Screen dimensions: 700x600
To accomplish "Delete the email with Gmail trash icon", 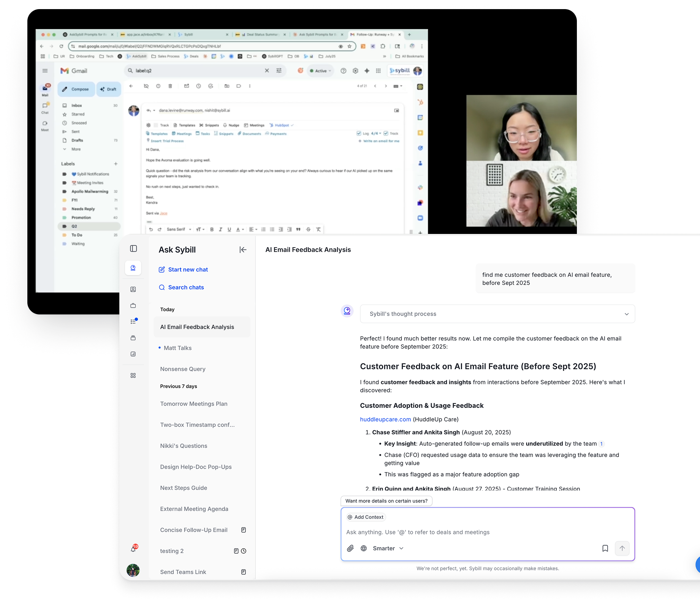I will [170, 86].
